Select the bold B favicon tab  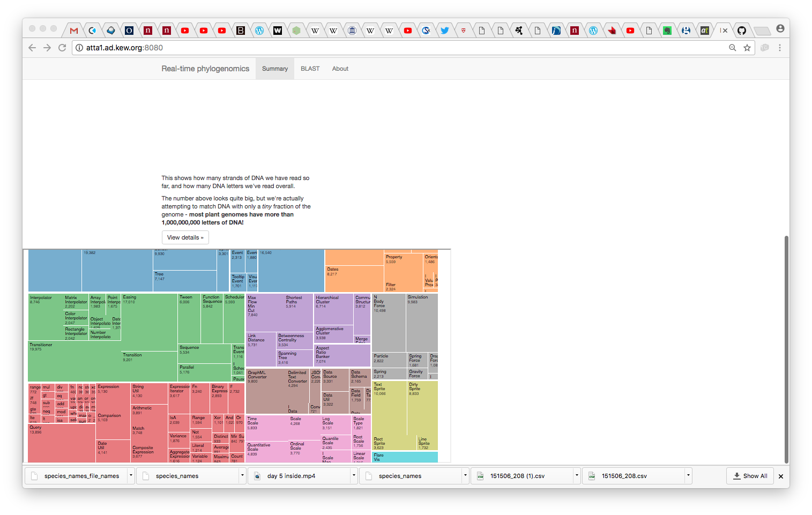pyautogui.click(x=241, y=31)
